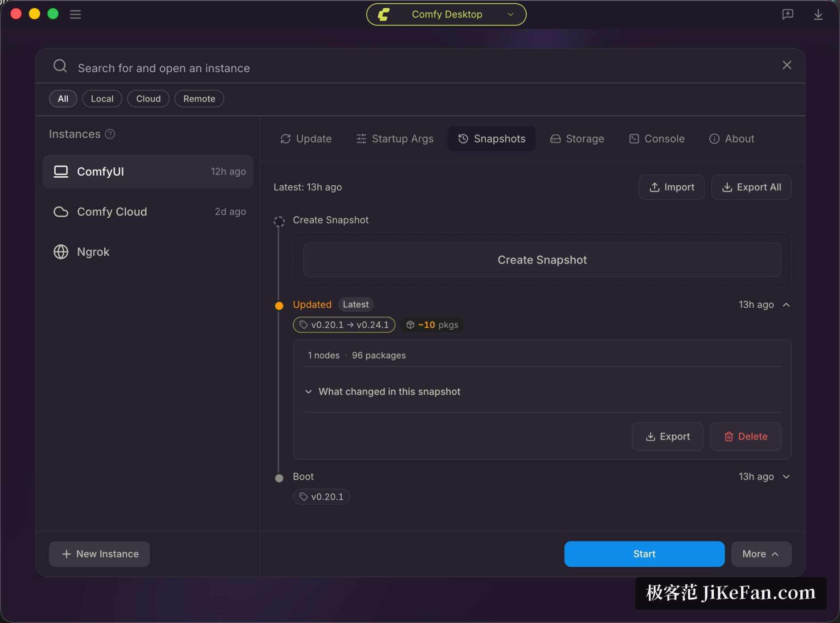Screen dimensions: 840x623
Task: Click the grey Boot timeline dot
Action: tap(279, 478)
